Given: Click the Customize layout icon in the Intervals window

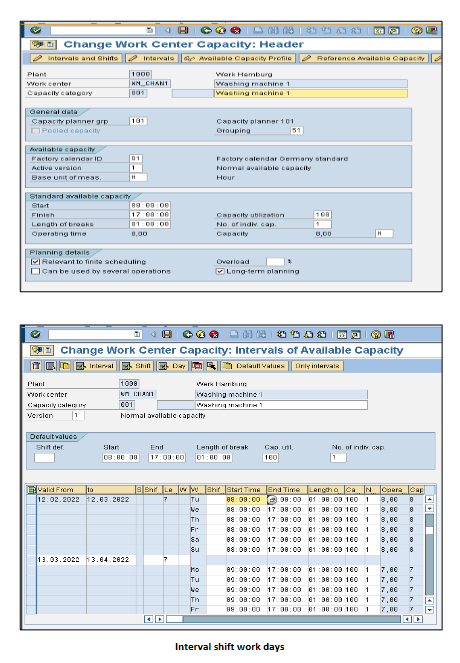Looking at the screenshot, I should coord(389,334).
